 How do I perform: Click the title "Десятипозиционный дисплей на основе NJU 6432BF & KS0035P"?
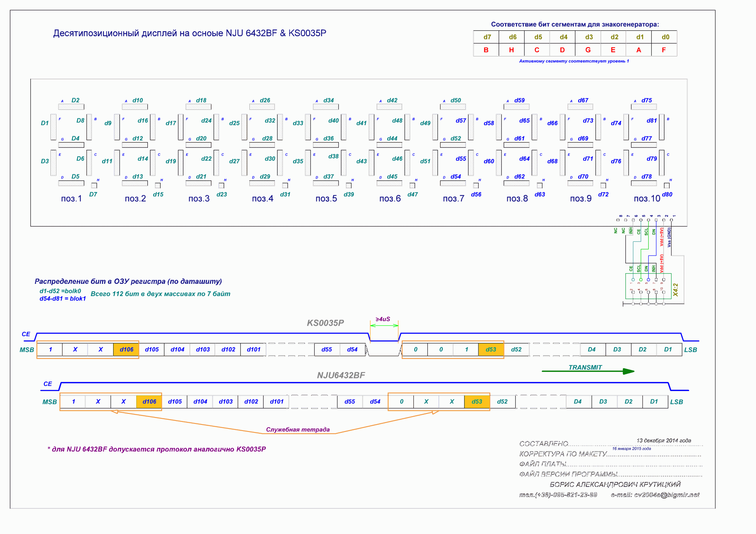click(x=190, y=33)
